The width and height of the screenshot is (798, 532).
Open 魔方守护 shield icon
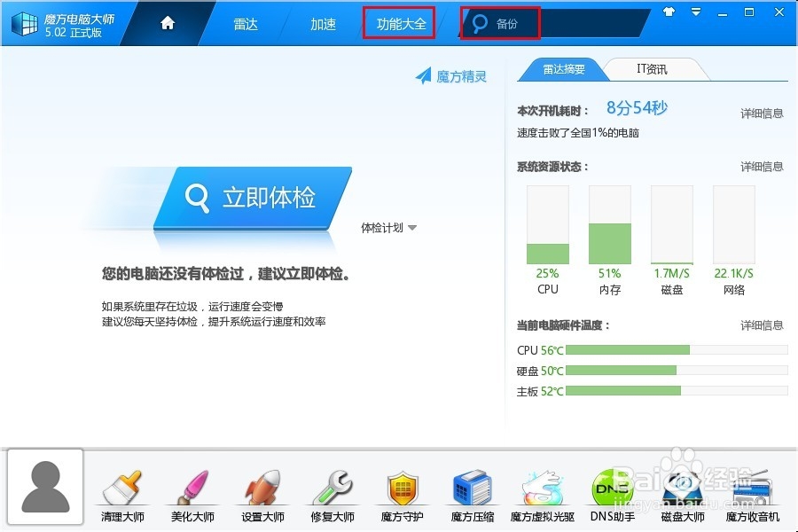click(x=402, y=488)
